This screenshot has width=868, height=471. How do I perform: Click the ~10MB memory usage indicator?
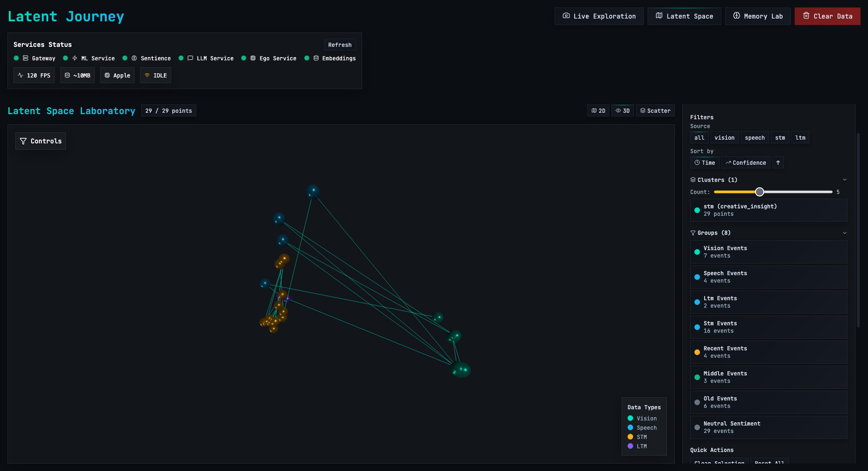coord(77,75)
